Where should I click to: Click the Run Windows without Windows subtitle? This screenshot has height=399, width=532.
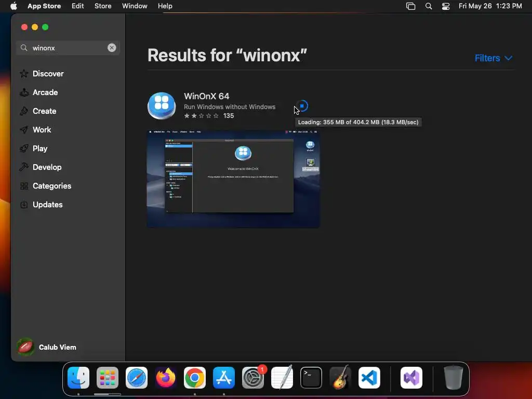(x=229, y=107)
